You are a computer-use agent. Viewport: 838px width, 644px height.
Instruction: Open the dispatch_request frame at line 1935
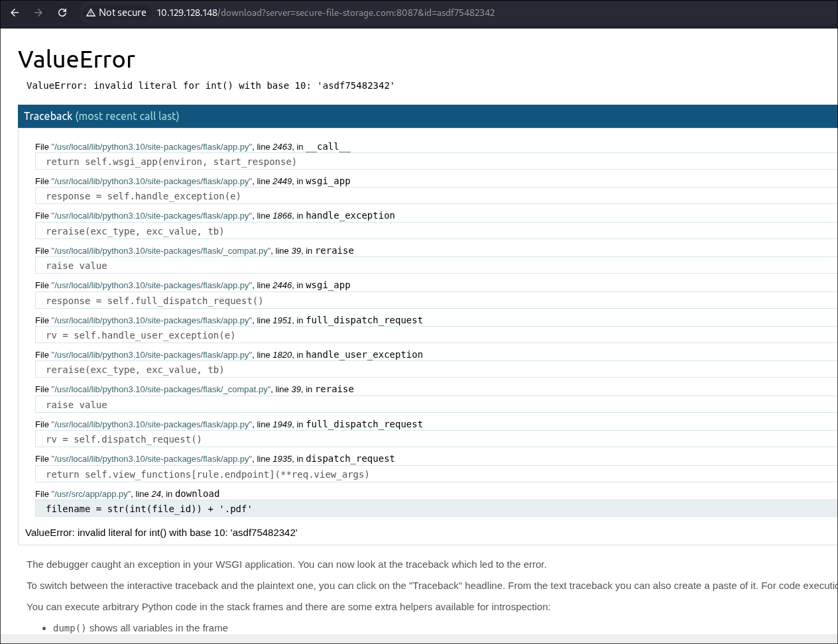tap(349, 458)
